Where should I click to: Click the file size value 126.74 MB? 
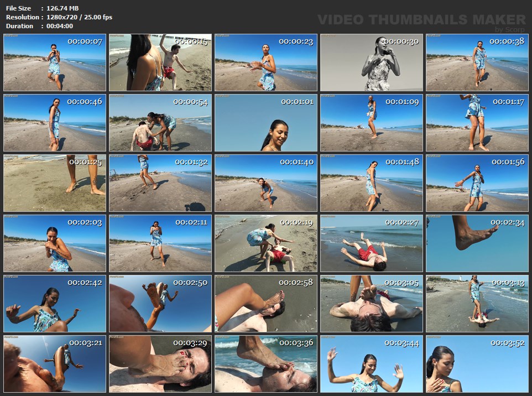click(x=62, y=8)
